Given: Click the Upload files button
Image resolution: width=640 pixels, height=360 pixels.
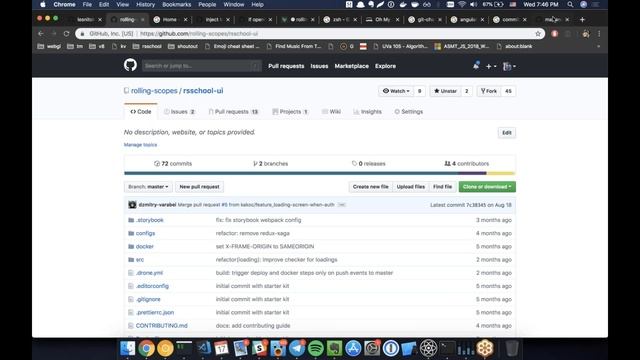Looking at the screenshot, I should [x=411, y=187].
